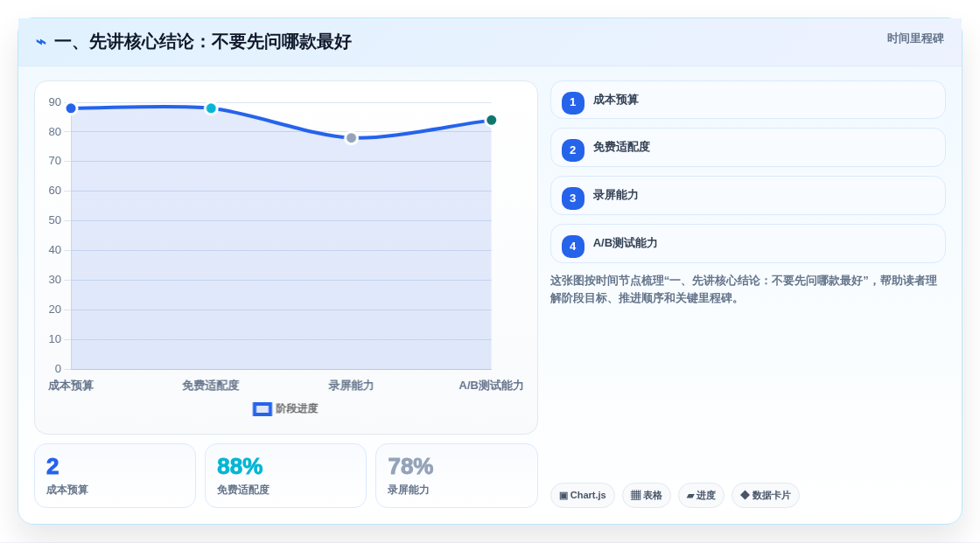Open the 成本预算 list item
The width and height of the screenshot is (980, 543).
747,100
